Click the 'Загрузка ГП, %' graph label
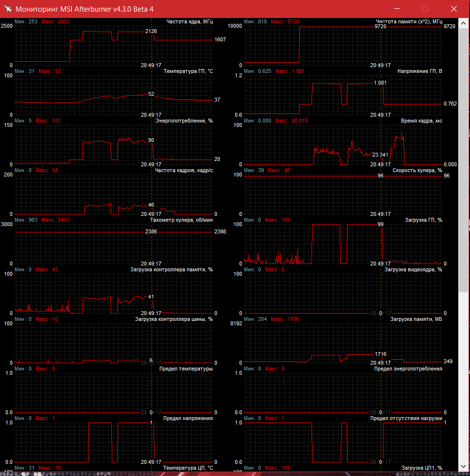Viewport: 470px width, 476px height. (x=423, y=220)
